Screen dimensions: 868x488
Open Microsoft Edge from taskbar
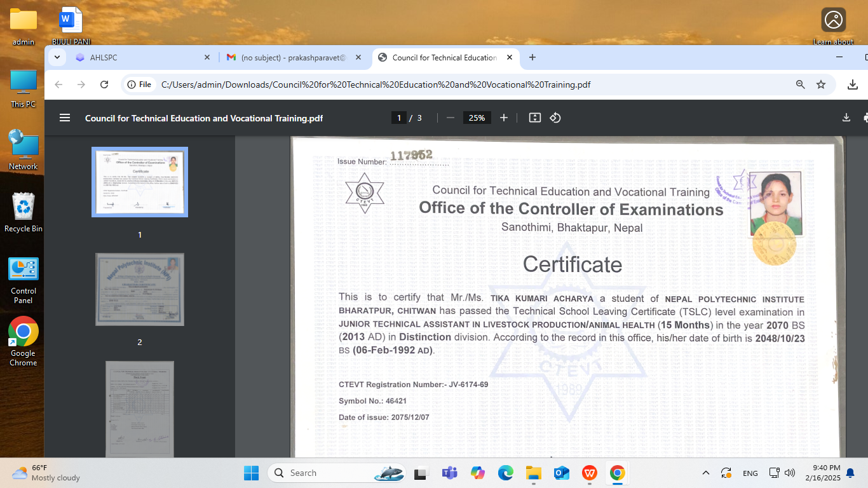point(506,473)
